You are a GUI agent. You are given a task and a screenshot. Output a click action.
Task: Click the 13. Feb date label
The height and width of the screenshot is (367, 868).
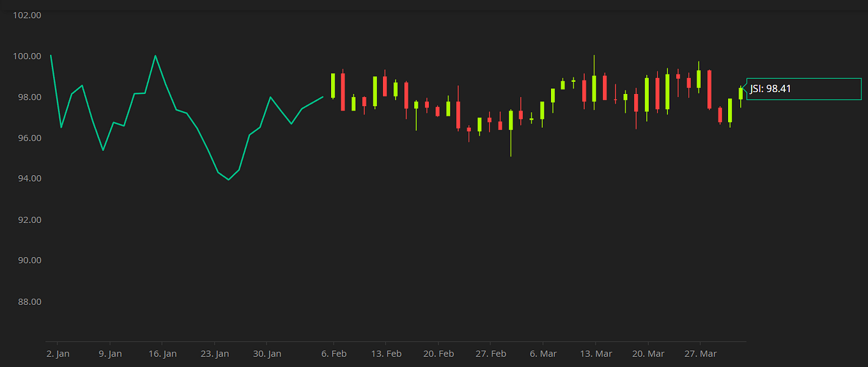pos(386,354)
